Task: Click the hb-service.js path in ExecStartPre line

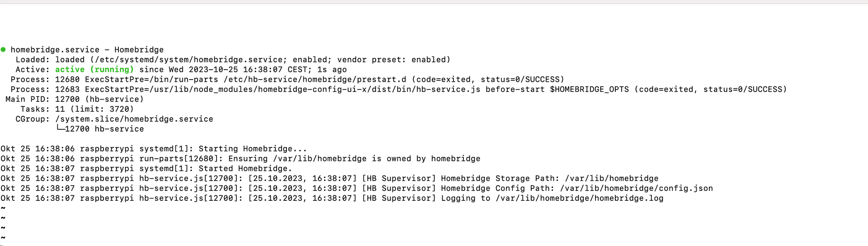Action: coord(314,90)
